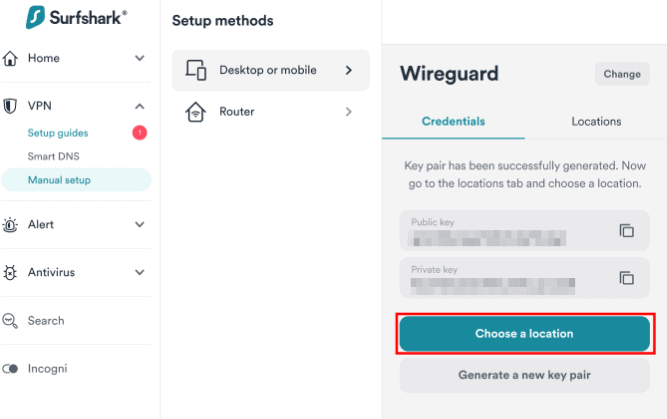Viewport: 667px width, 419px height.
Task: Copy the public key
Action: pos(627,230)
